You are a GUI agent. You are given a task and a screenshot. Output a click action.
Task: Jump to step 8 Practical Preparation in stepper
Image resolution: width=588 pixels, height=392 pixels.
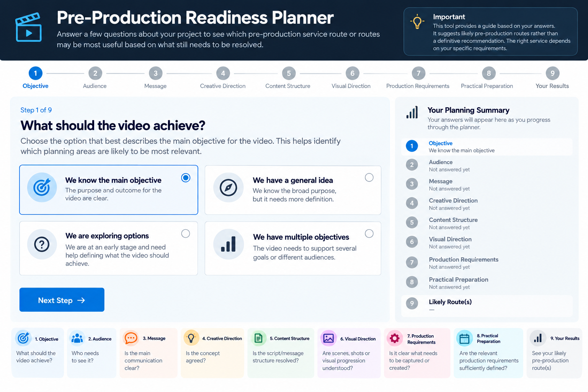coord(487,78)
